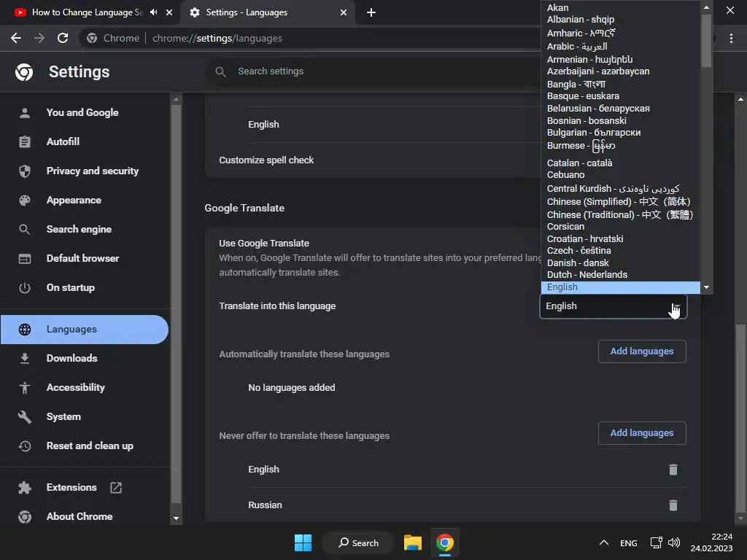Select highlighted English option in list
This screenshot has width=747, height=560.
[x=620, y=287]
